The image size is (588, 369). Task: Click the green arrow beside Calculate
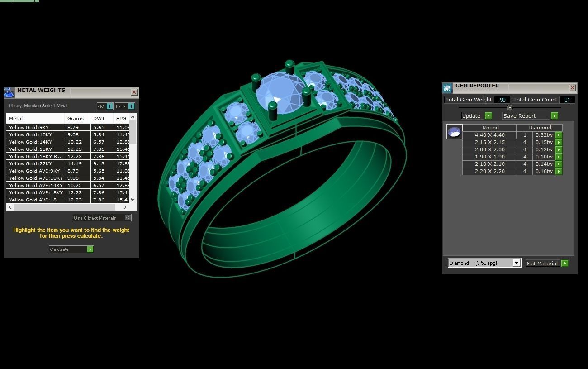[90, 249]
